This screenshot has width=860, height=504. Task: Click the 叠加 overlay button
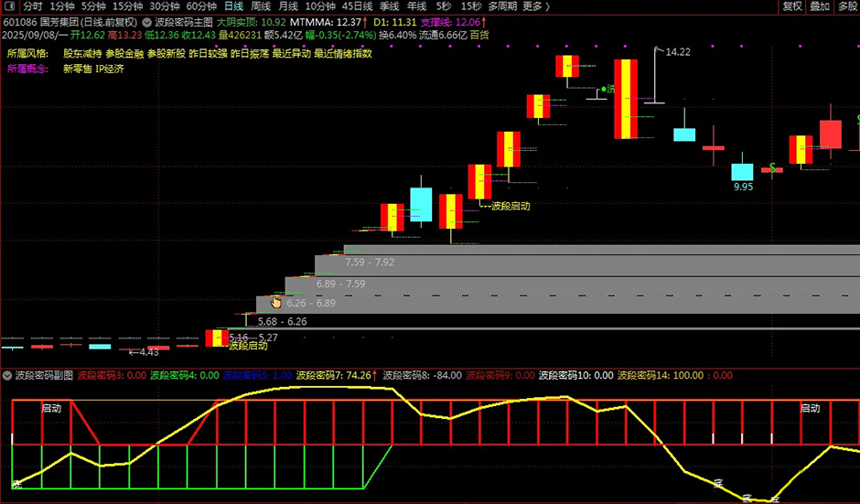[820, 5]
